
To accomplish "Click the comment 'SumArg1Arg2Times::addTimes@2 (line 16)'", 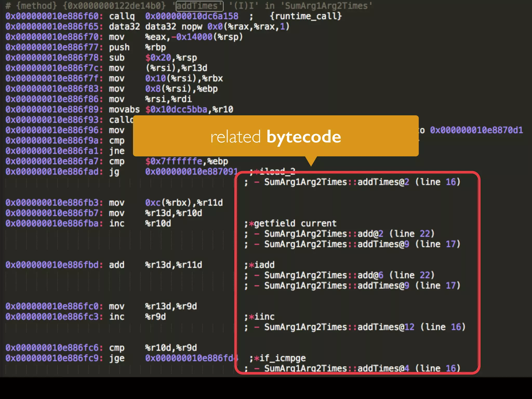I will tap(362, 182).
